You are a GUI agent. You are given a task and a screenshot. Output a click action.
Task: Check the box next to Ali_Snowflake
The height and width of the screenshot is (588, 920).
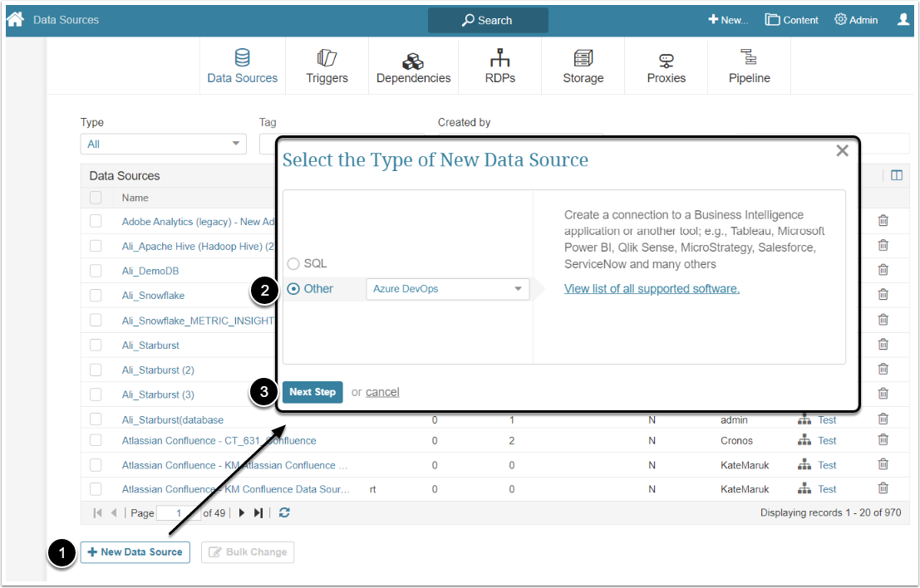tap(96, 295)
